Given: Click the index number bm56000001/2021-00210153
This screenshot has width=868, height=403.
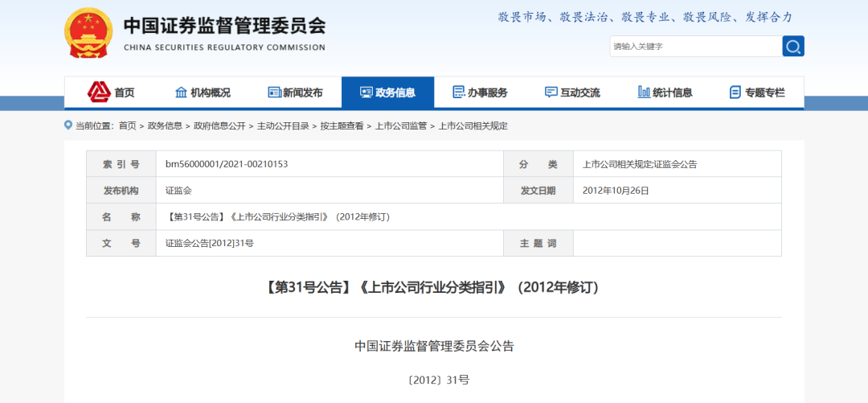Looking at the screenshot, I should pos(227,164).
